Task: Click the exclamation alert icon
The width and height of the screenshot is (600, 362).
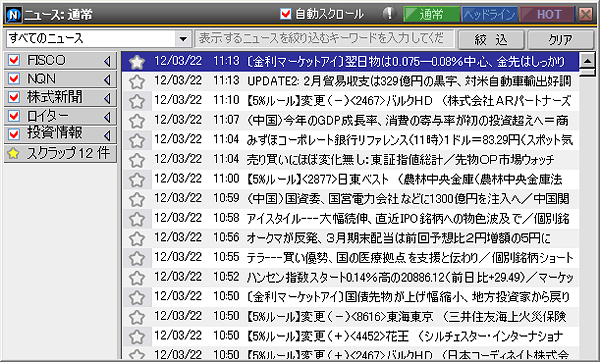Action: [x=389, y=14]
